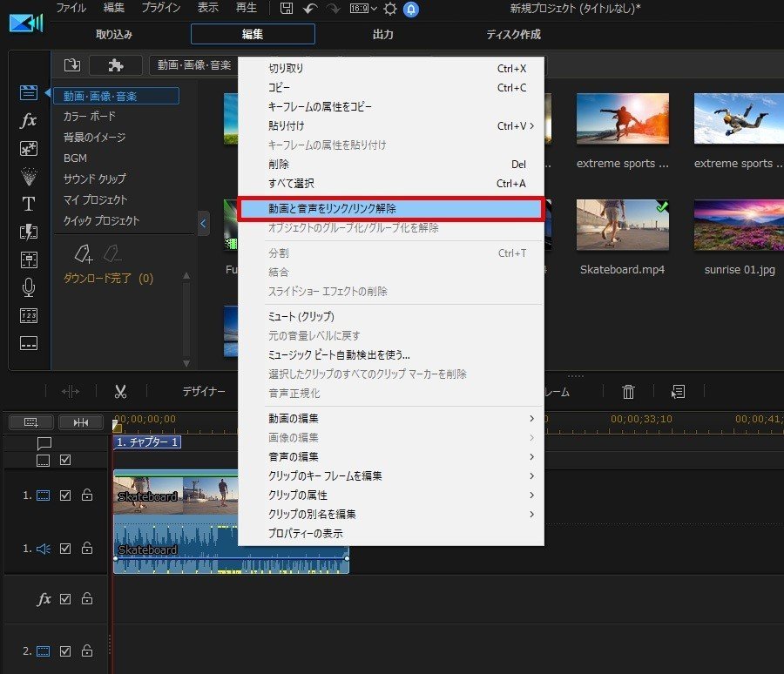Open the Particle room icon
This screenshot has width=784, height=674.
29,177
